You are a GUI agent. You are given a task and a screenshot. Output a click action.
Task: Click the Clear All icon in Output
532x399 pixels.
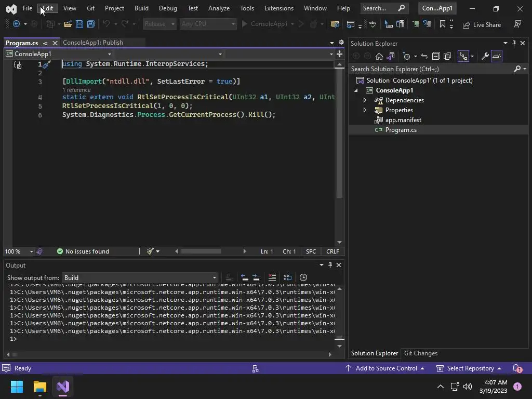pyautogui.click(x=272, y=277)
